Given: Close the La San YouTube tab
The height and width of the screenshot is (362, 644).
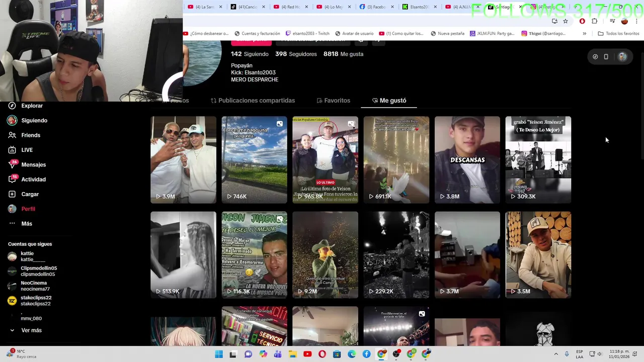Looking at the screenshot, I should (220, 7).
